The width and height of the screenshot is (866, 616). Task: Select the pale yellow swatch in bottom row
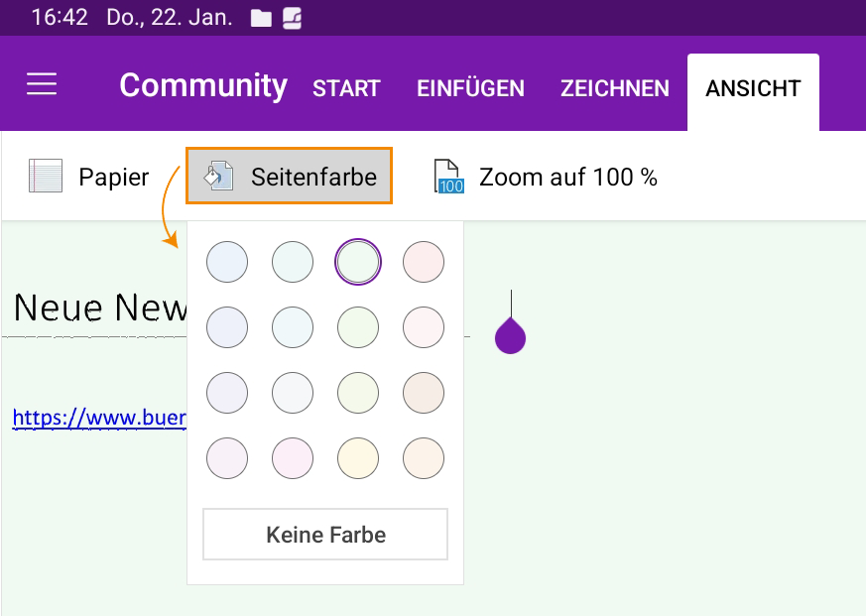click(x=358, y=457)
